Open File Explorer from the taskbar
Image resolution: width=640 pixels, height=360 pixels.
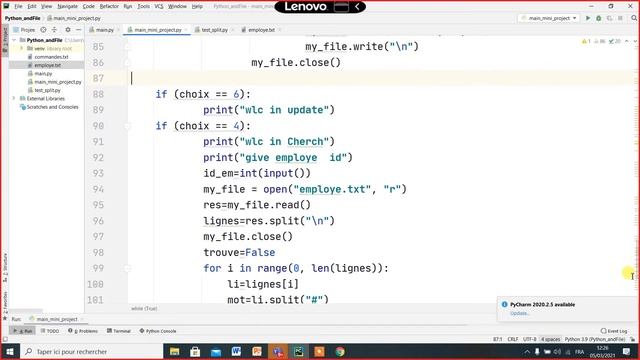[x=174, y=351]
